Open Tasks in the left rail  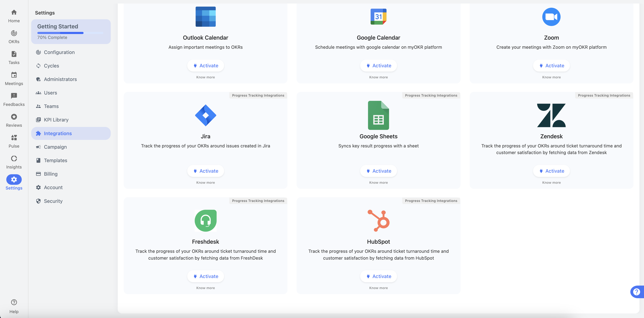pyautogui.click(x=14, y=58)
